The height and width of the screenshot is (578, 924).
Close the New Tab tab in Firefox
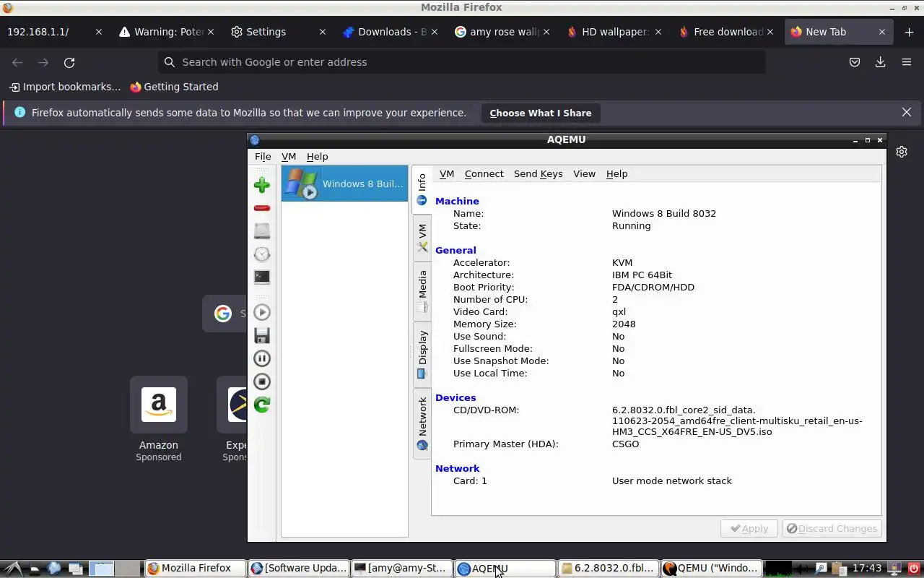[x=881, y=32]
